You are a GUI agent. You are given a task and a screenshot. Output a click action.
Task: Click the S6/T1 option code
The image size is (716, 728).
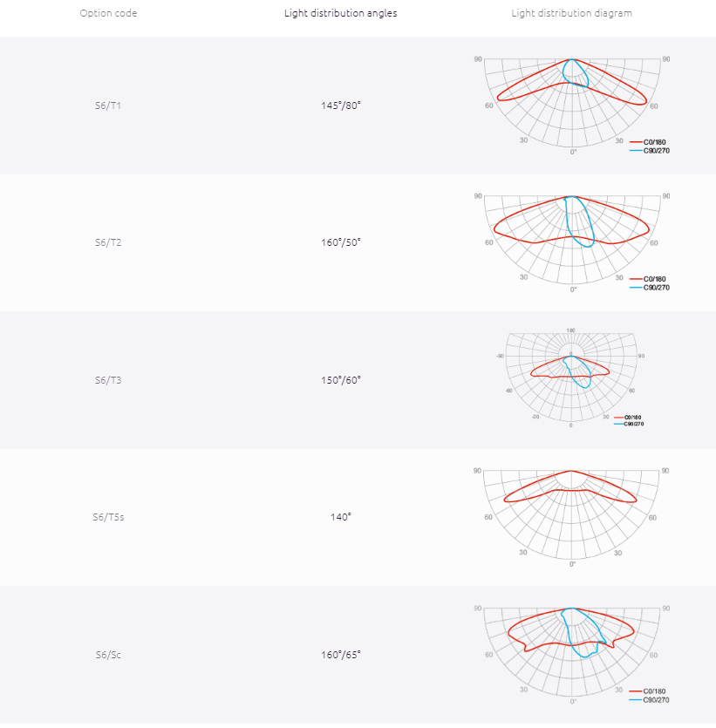[108, 105]
